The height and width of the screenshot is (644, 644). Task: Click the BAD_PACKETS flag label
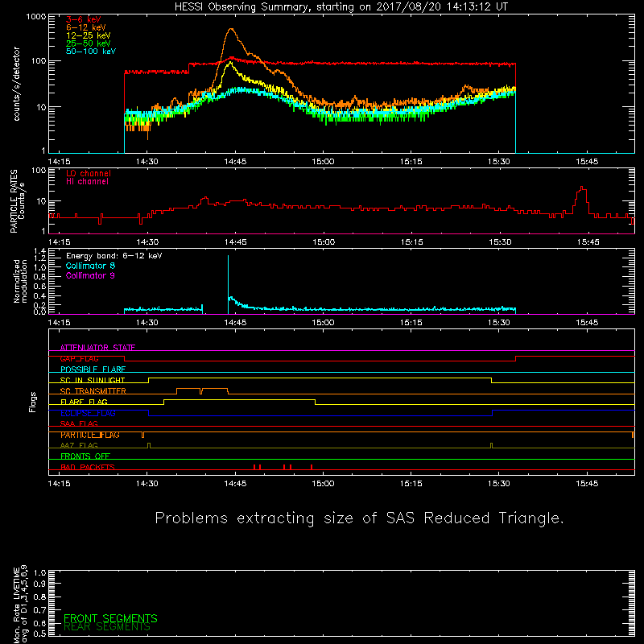(87, 467)
